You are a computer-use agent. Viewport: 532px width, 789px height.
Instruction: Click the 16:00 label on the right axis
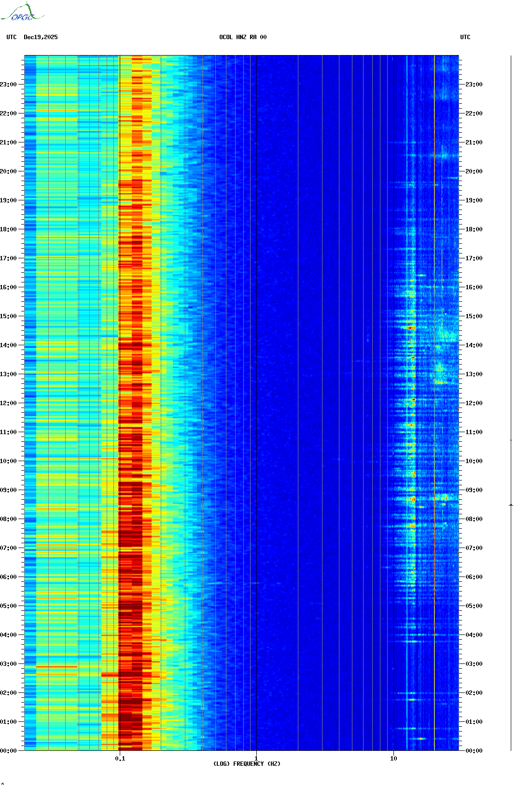(x=474, y=287)
